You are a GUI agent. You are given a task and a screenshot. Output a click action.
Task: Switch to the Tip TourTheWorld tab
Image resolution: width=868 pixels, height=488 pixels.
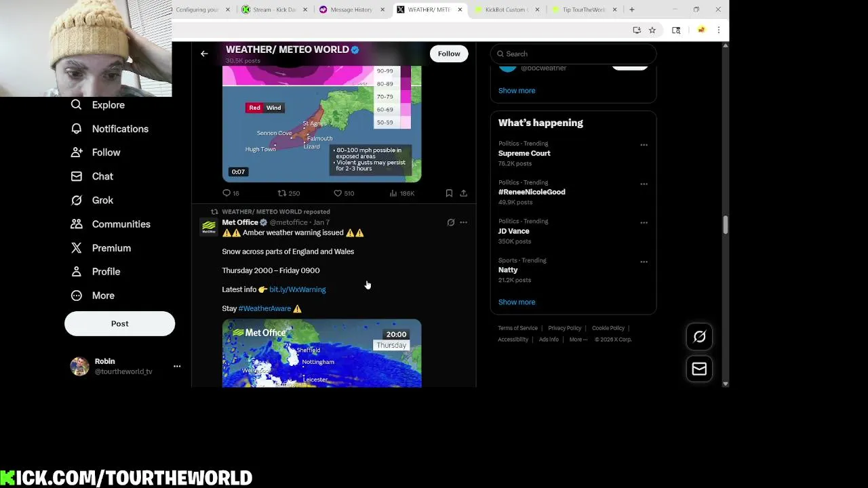583,9
